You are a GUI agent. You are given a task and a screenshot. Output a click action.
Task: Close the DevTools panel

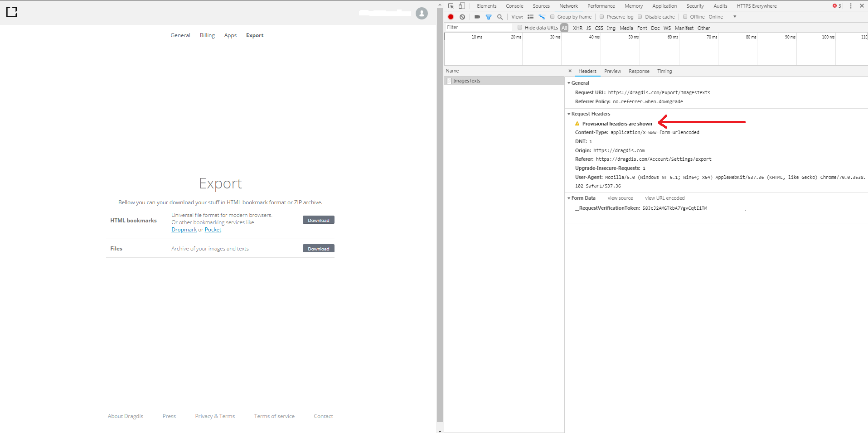pos(862,6)
